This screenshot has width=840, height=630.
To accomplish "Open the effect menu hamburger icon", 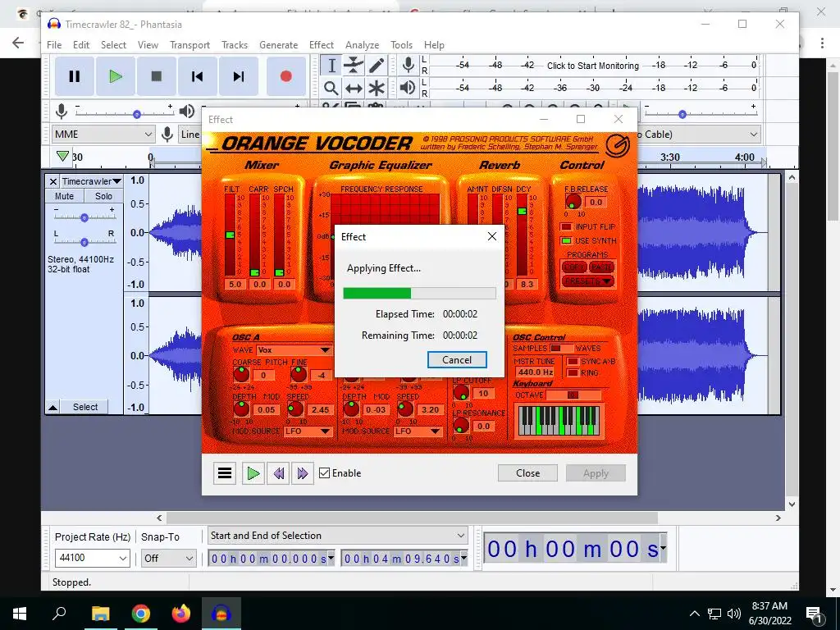I will (225, 473).
